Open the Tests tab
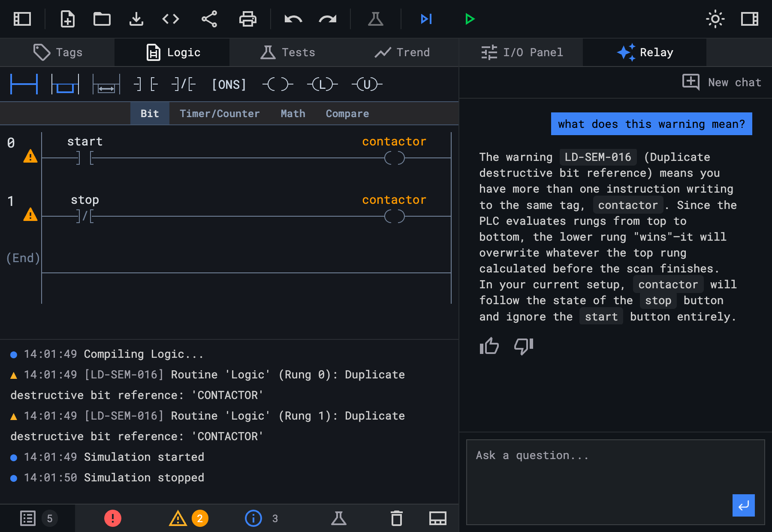Viewport: 772px width, 532px height. (x=287, y=52)
